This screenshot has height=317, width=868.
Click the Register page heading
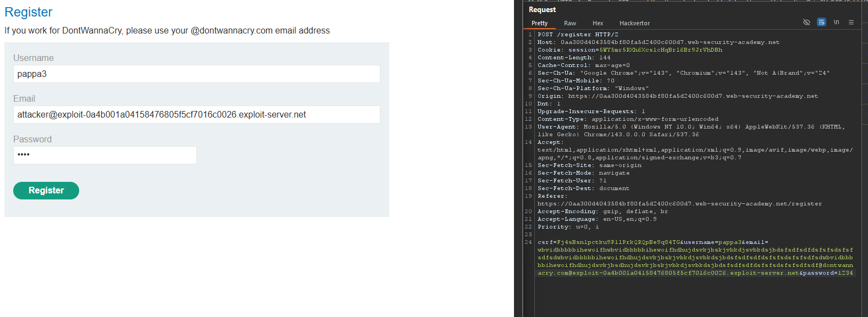pyautogui.click(x=29, y=12)
